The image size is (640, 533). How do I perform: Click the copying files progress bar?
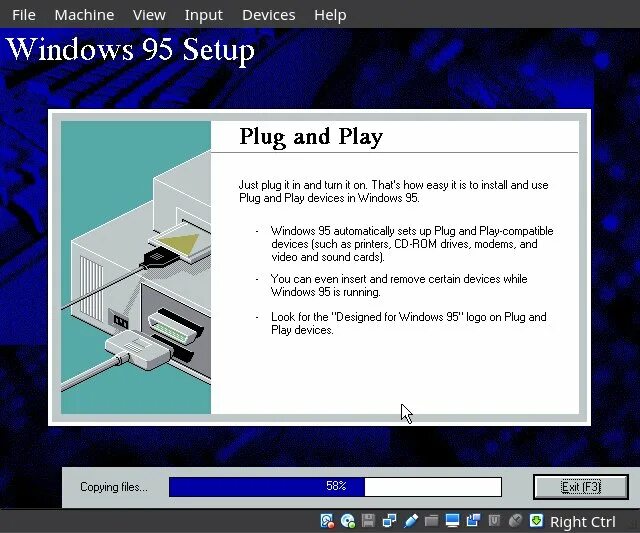point(335,487)
